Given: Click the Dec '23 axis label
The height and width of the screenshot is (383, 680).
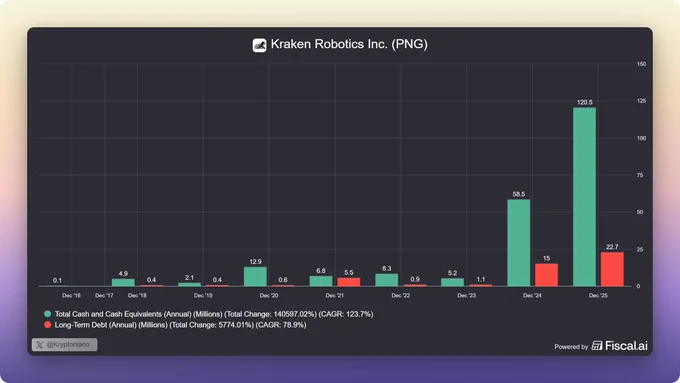Looking at the screenshot, I should 466,295.
